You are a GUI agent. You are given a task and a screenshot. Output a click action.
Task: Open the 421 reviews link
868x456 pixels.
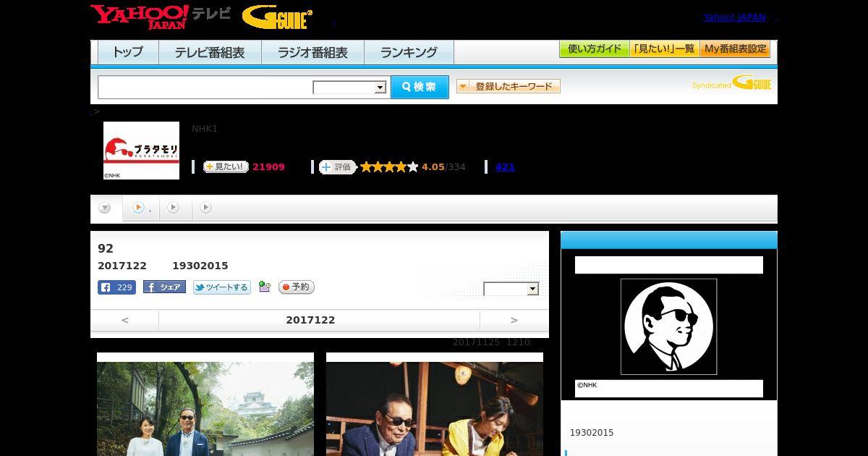505,167
